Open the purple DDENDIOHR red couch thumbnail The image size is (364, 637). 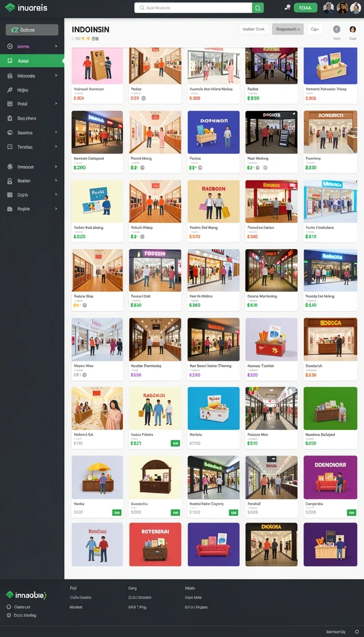click(330, 477)
